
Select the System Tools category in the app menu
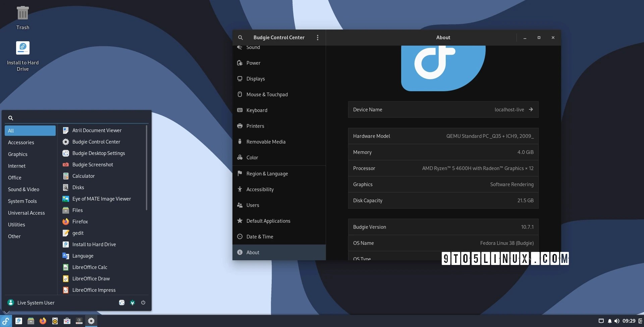pyautogui.click(x=22, y=201)
